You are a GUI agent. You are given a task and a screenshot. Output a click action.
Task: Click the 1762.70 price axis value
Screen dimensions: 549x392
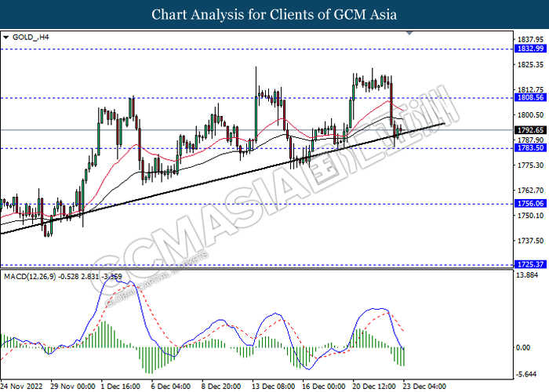point(530,191)
